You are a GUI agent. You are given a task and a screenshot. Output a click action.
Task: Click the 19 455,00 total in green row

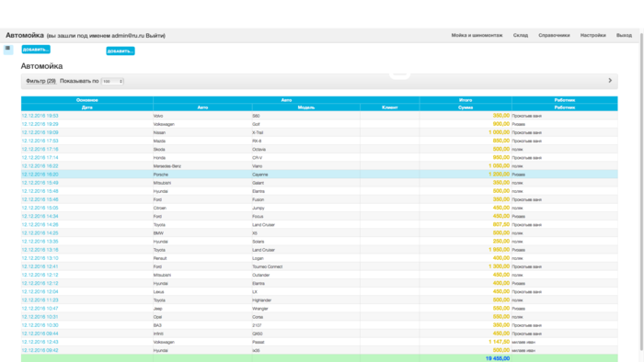(x=498, y=358)
